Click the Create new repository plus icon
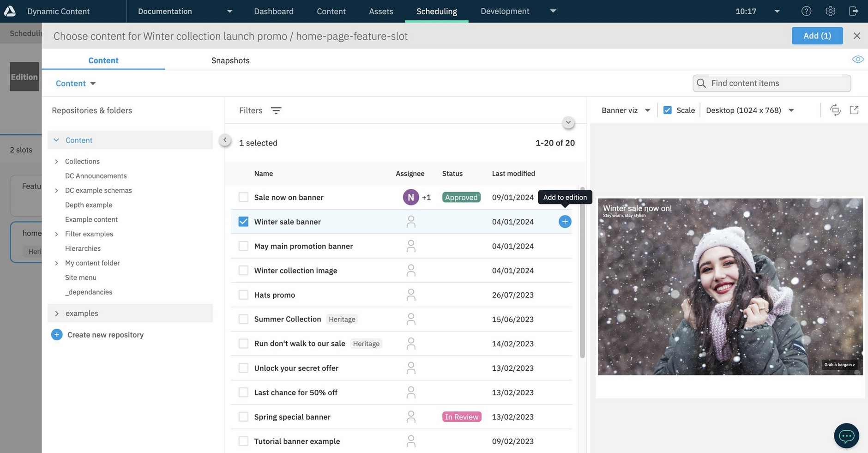Screen dimensions: 868x453 tap(57, 335)
